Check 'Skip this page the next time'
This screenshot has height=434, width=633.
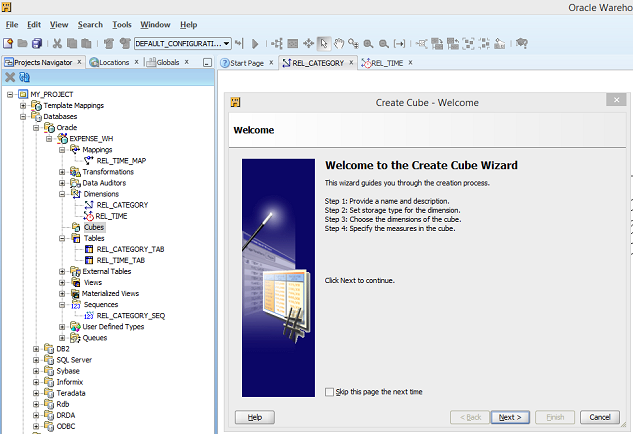point(329,392)
